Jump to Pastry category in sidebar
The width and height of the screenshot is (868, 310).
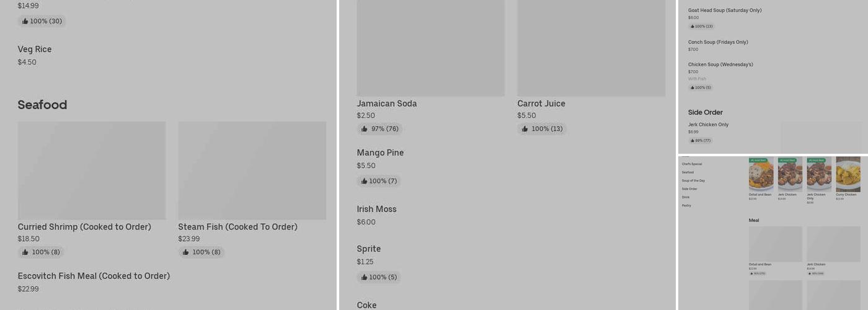pyautogui.click(x=686, y=205)
